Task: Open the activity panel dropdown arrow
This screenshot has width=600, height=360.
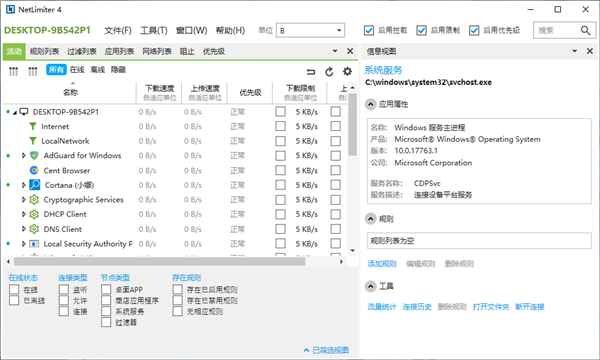Action: point(335,51)
